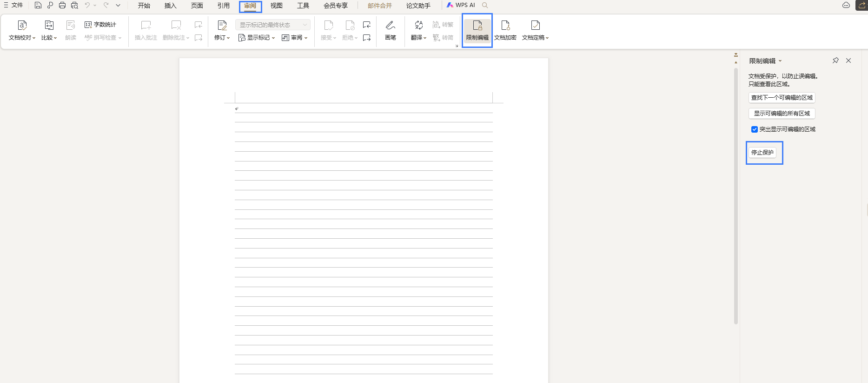Open the 视图 (view) tab
This screenshot has width=868, height=383.
click(x=276, y=6)
